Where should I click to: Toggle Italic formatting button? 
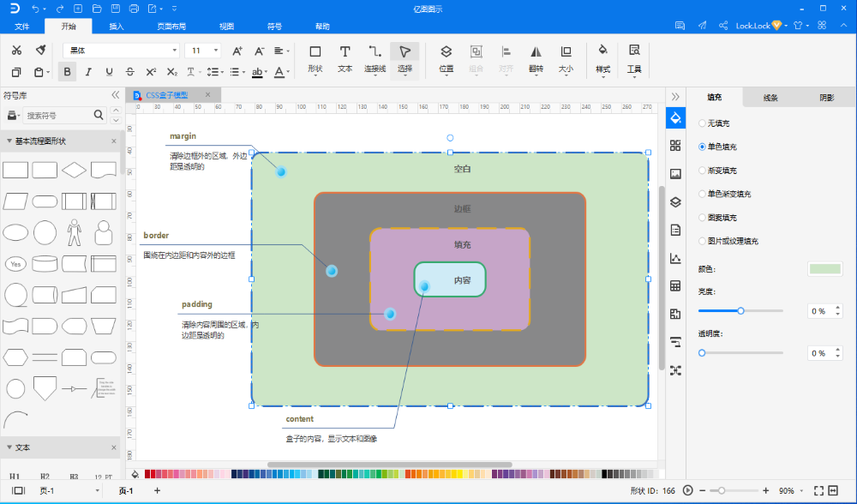[88, 72]
